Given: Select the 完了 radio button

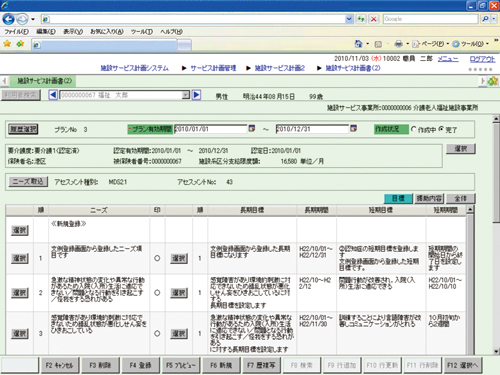Looking at the screenshot, I should click(441, 129).
